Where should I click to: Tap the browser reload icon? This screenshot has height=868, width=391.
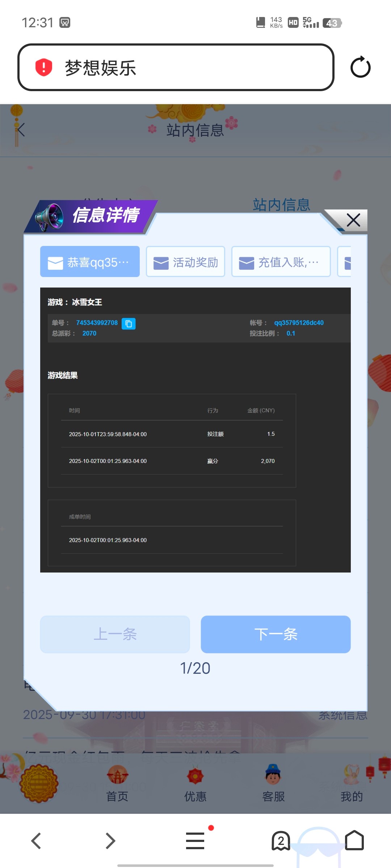[x=360, y=67]
